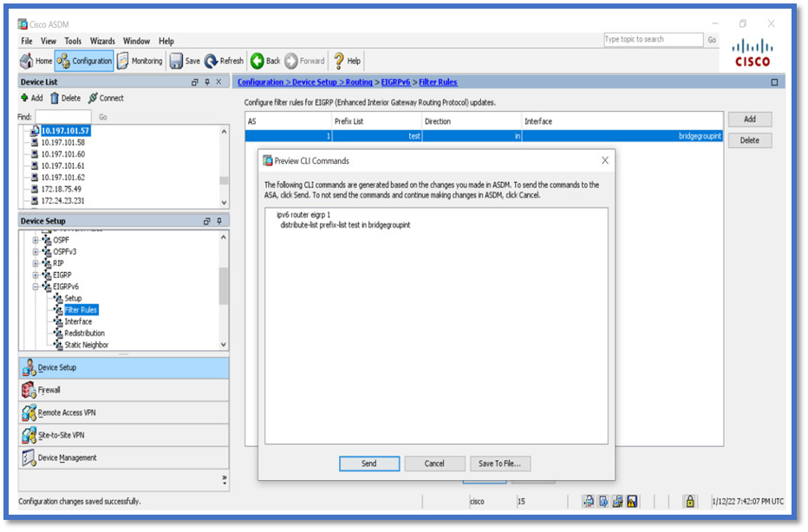
Task: Click the Refresh toolbar icon
Action: point(224,61)
